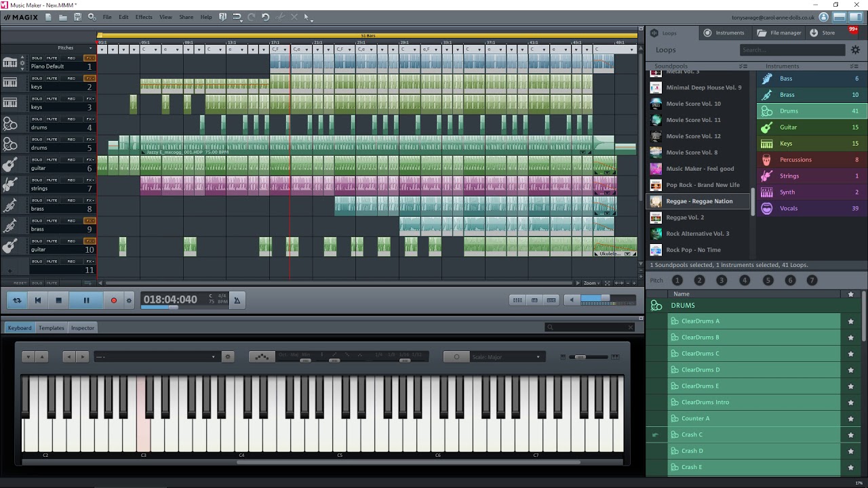
Task: Click the context help question mark icon
Action: 223,17
